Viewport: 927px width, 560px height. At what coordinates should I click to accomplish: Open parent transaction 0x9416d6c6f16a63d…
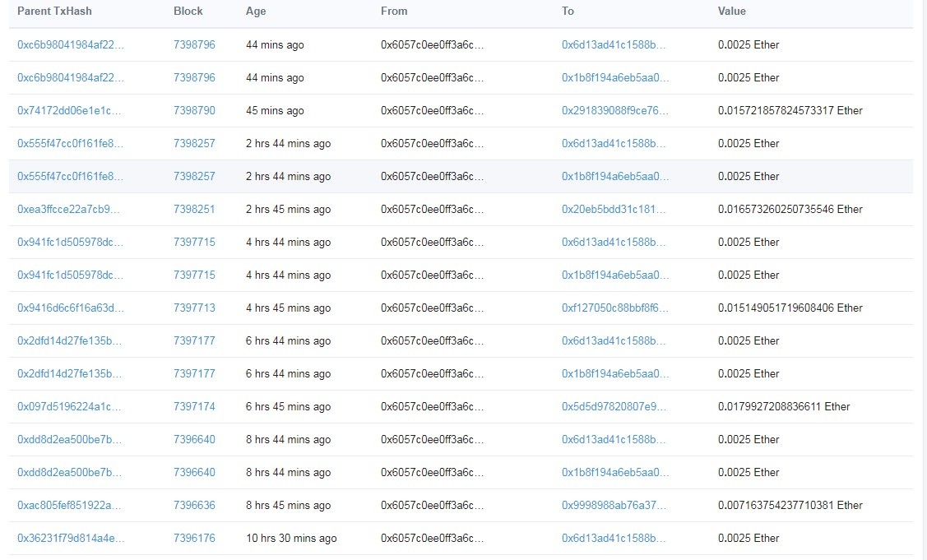[71, 308]
